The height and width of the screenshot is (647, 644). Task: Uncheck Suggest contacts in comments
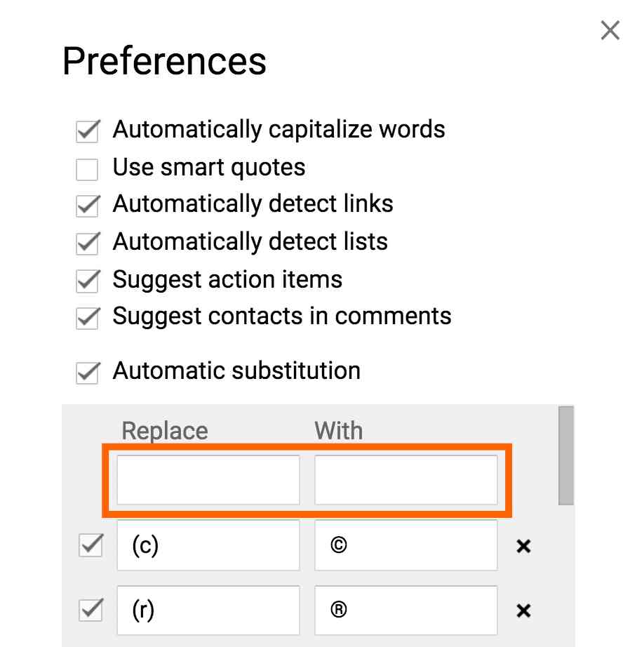click(86, 318)
